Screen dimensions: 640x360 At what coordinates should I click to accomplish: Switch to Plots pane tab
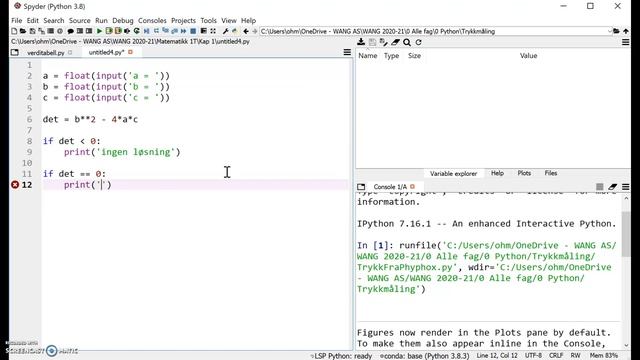pyautogui.click(x=524, y=173)
